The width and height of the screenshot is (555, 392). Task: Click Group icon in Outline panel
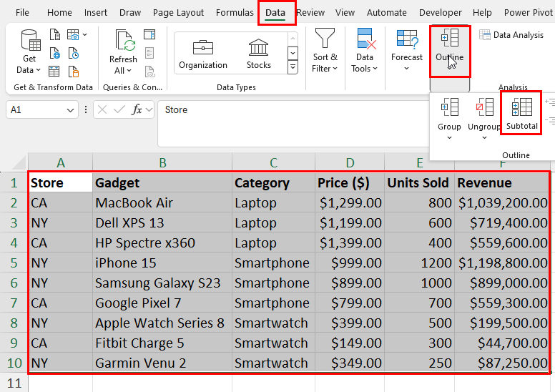[450, 107]
